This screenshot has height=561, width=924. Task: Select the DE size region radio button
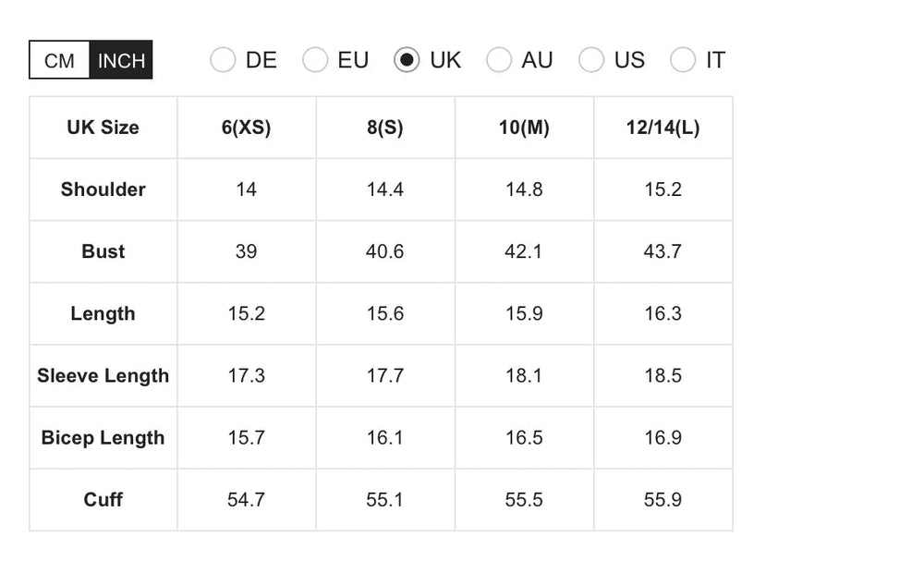(x=223, y=60)
